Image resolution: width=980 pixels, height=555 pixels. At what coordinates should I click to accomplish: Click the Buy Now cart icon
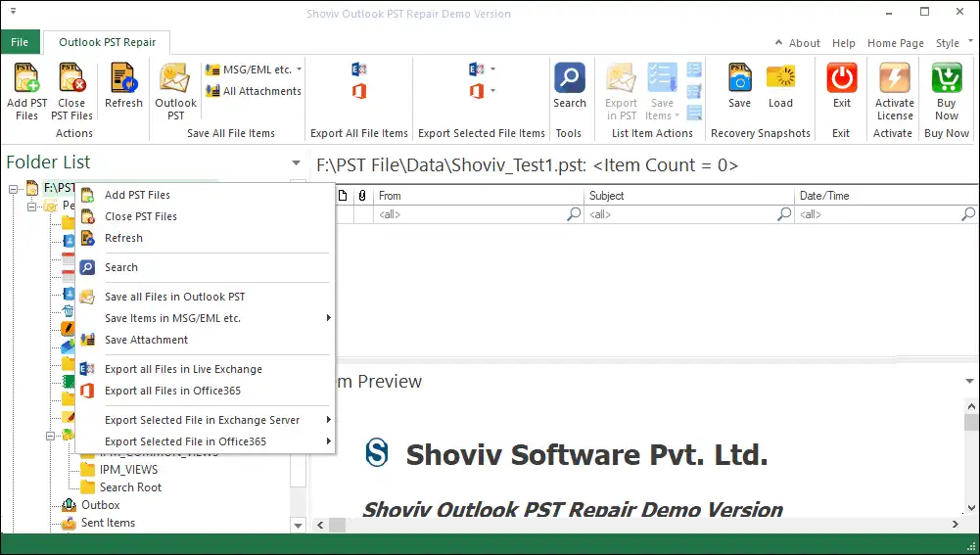[x=947, y=78]
